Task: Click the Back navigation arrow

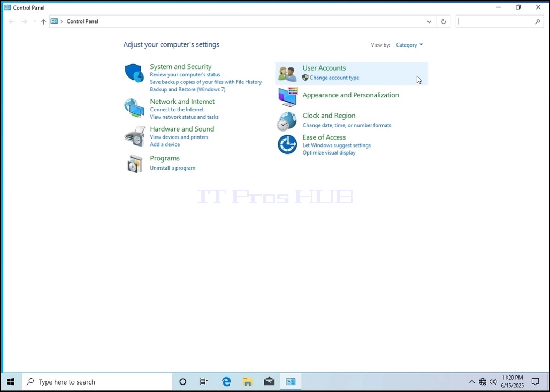Action: [12, 21]
